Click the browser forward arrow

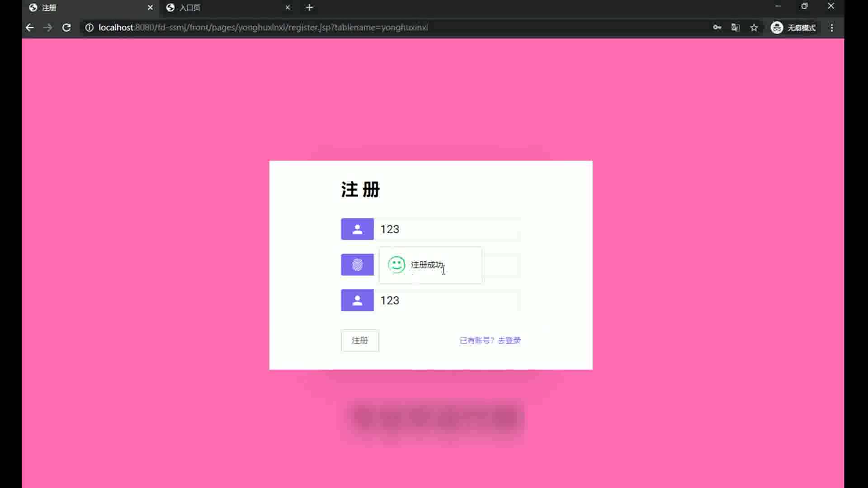tap(48, 28)
